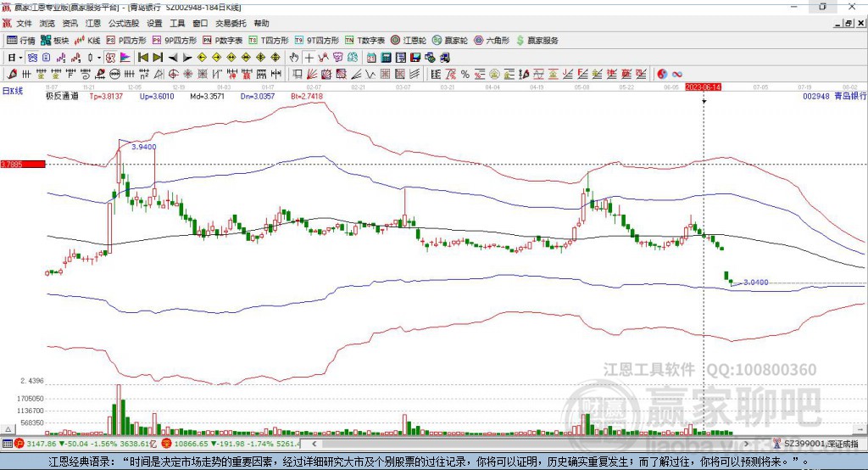
Task: Click the 沪 Shanghai index status icon
Action: coord(19,444)
